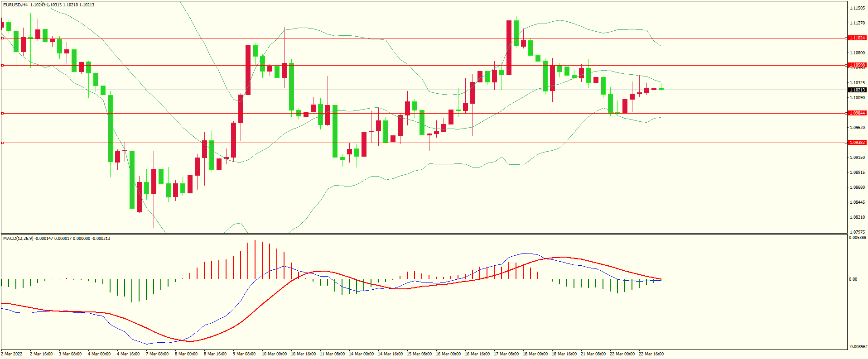Click the 18 Mar 16:00 time label
Viewport: 868px width, 359px height.
pyautogui.click(x=564, y=354)
